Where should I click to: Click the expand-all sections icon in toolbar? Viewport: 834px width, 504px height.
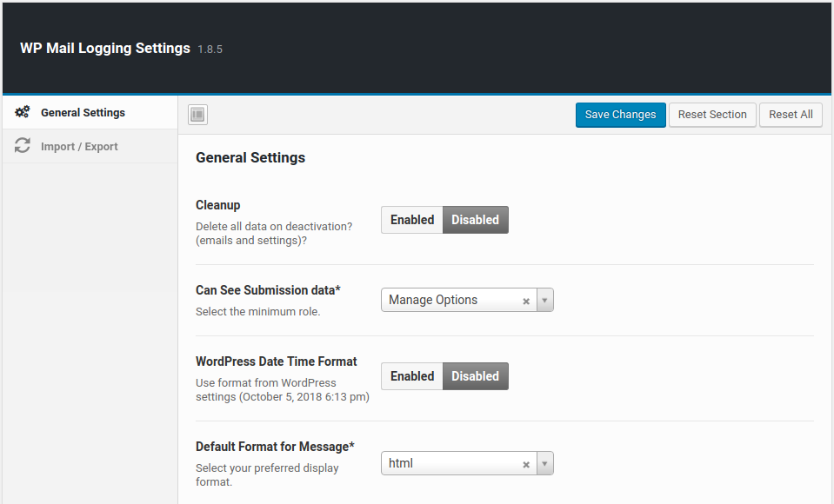pyautogui.click(x=197, y=115)
